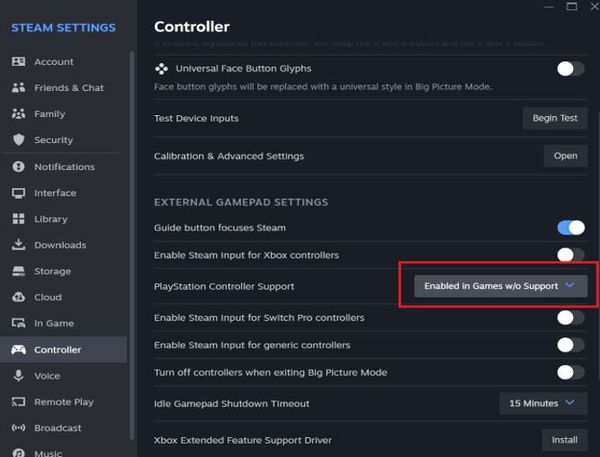Click the Account person icon in sidebar

point(18,62)
